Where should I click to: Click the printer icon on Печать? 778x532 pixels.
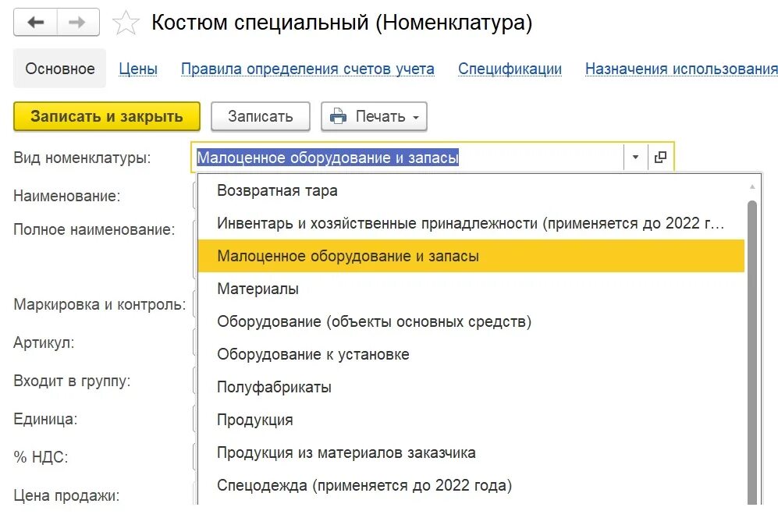(x=339, y=116)
